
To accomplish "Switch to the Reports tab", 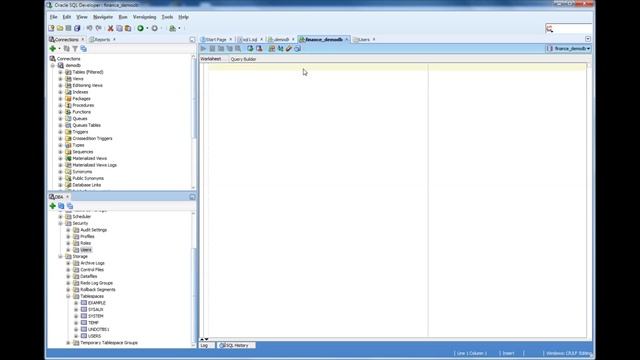I will [102, 40].
